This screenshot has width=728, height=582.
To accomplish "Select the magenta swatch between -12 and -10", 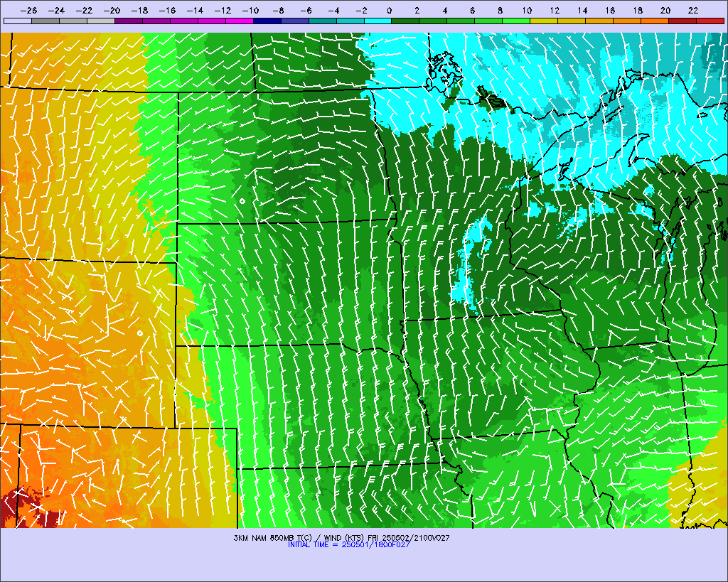I will [240, 21].
